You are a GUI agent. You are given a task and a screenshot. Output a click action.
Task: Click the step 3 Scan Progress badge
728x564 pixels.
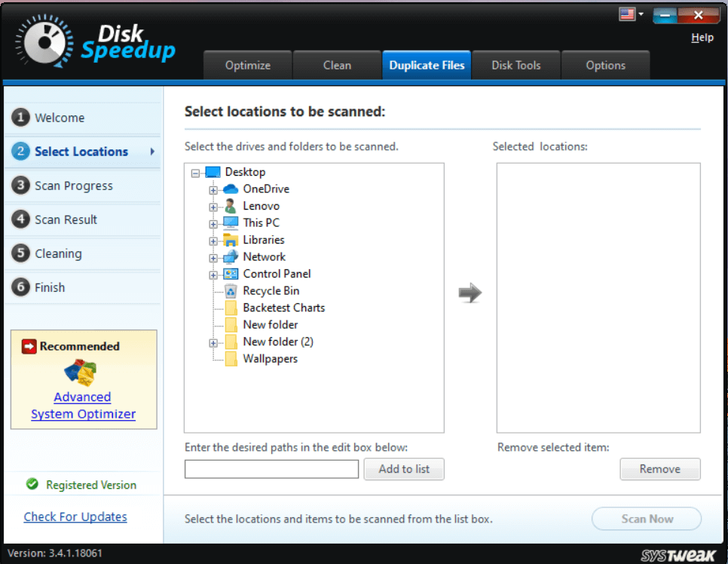pyautogui.click(x=20, y=185)
